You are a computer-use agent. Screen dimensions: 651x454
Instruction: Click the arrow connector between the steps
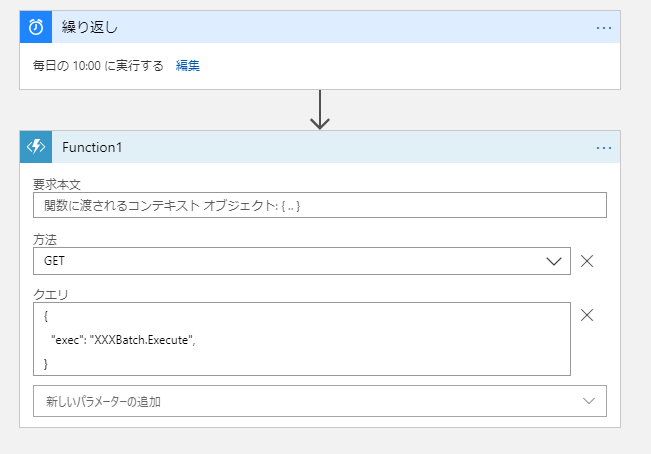point(320,110)
